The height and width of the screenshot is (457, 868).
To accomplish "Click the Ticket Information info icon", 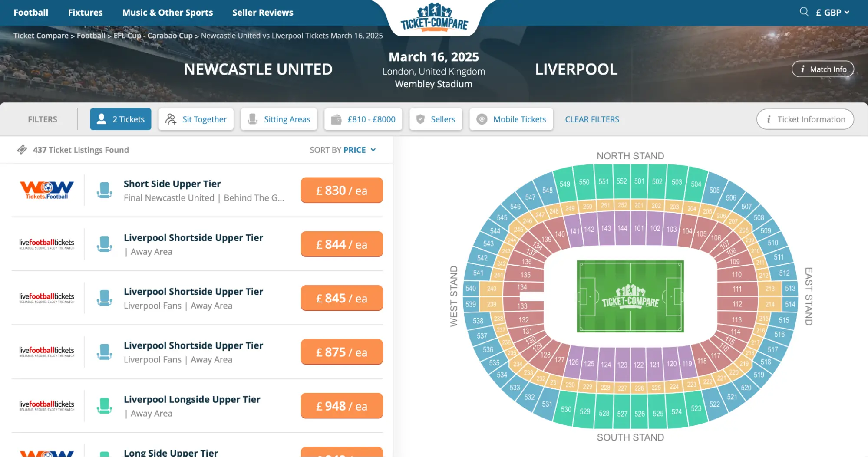I will pos(770,119).
